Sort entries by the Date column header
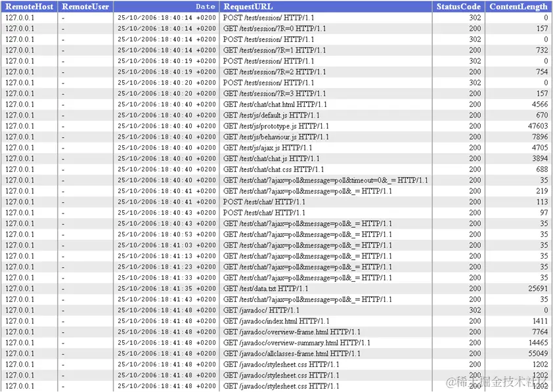The width and height of the screenshot is (553, 392). tap(204, 7)
